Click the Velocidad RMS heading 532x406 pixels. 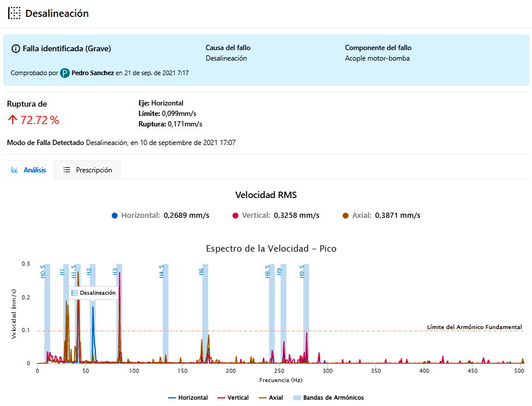click(266, 195)
